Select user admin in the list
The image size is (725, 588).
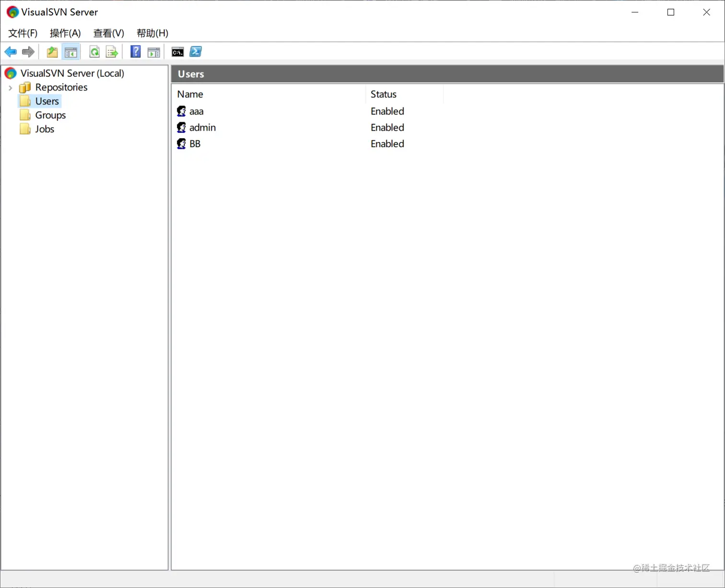(x=202, y=128)
